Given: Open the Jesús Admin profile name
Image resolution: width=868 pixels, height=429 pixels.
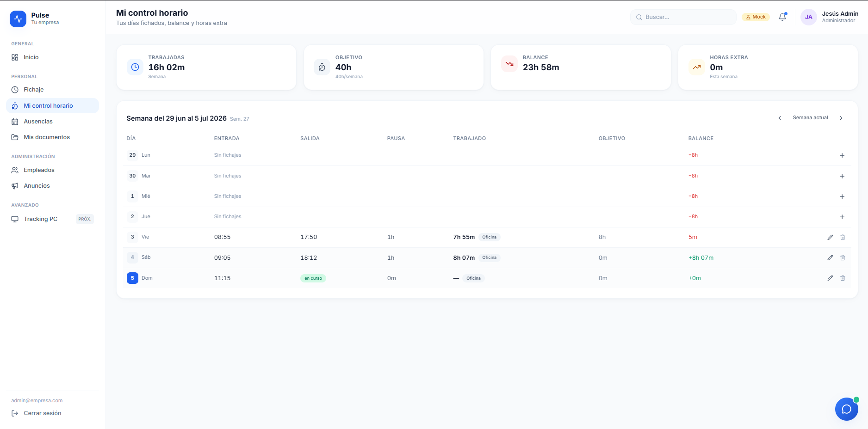Looking at the screenshot, I should click(x=840, y=14).
